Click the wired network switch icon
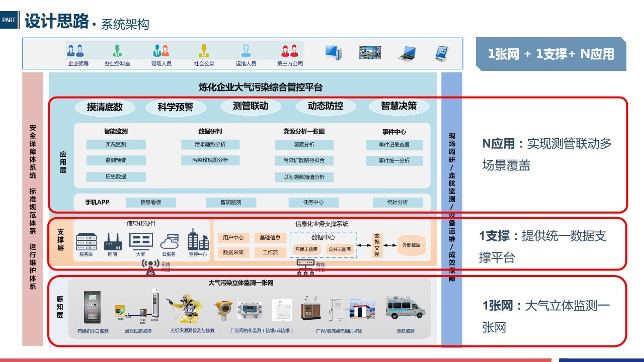The image size is (644, 362). tap(305, 267)
